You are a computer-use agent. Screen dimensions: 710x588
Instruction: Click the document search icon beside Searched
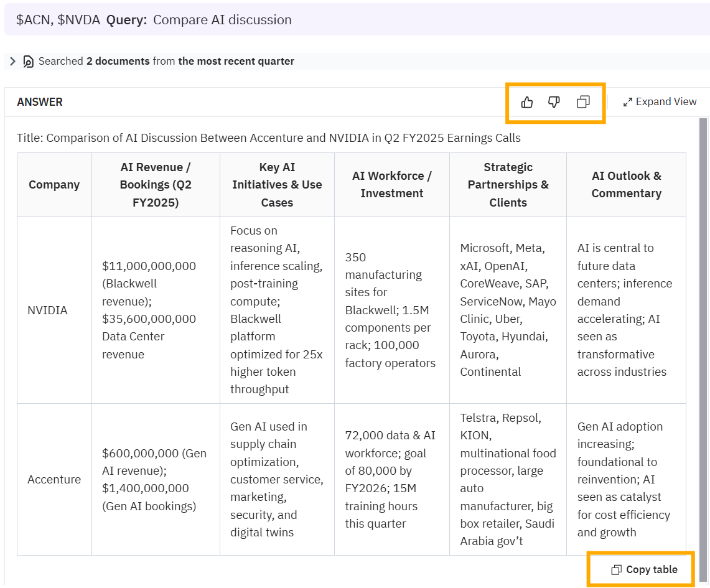coord(28,62)
